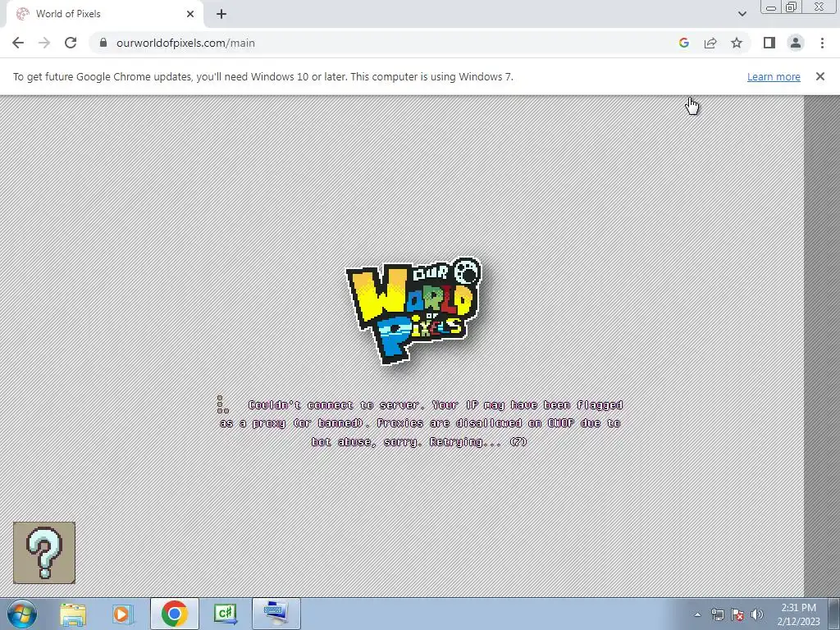The width and height of the screenshot is (840, 630).
Task: Open File Explorer from taskbar
Action: (x=73, y=614)
